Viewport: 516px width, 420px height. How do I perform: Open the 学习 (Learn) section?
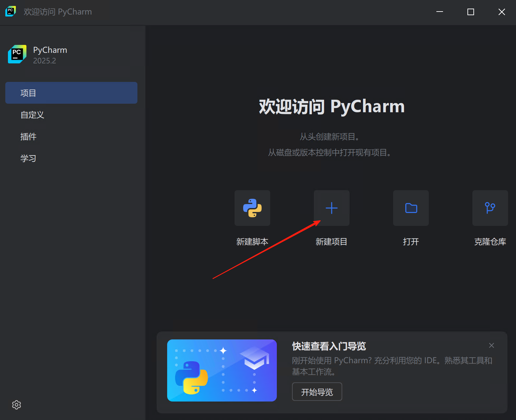tap(28, 158)
